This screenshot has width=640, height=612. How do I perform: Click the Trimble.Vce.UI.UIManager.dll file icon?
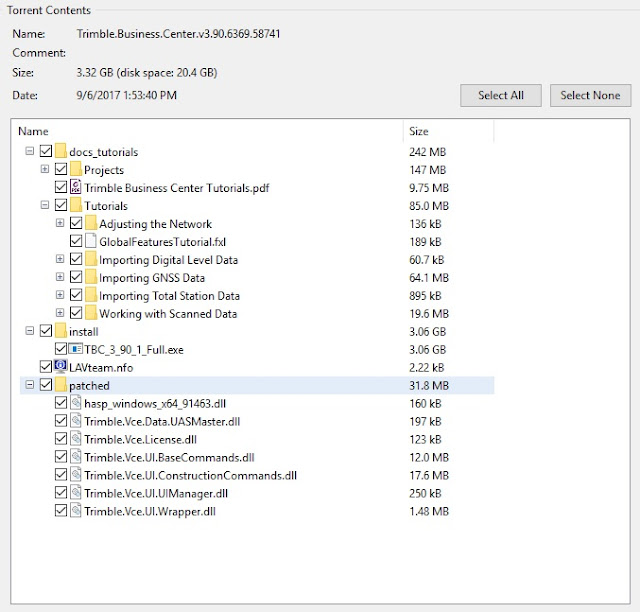tap(76, 493)
